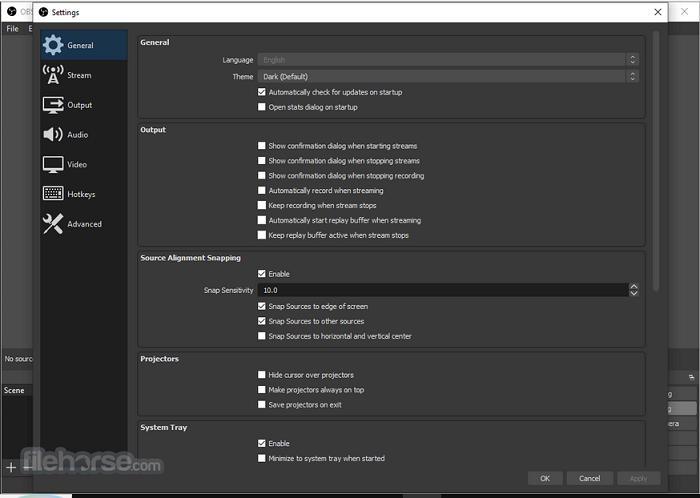Enable hide cursor over projectors
This screenshot has height=498, width=700.
(x=262, y=375)
